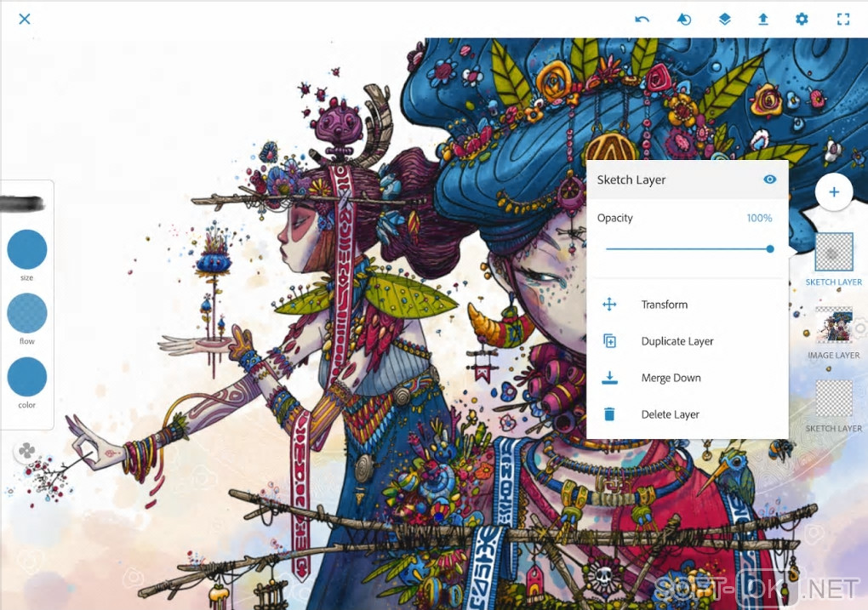Select the top Sketch Layer thumbnail
868x610 pixels.
[834, 253]
